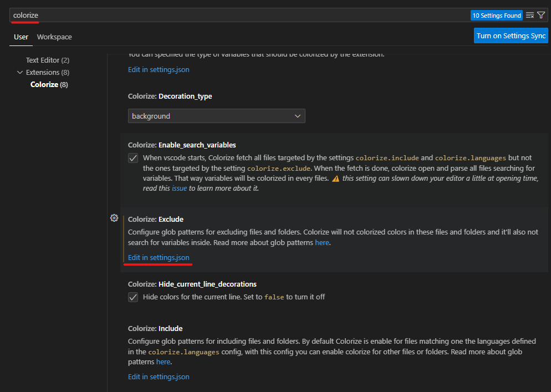
Task: Click the Clear Settings Search Input icon
Action: pos(530,15)
